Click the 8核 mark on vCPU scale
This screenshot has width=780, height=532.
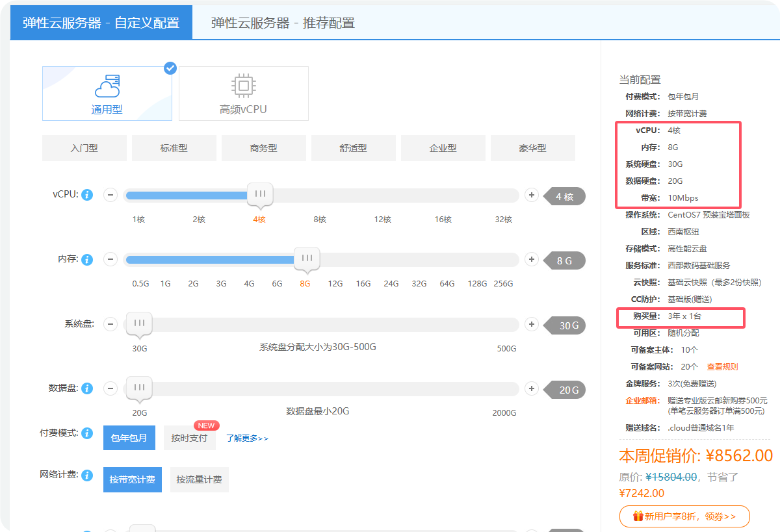320,220
